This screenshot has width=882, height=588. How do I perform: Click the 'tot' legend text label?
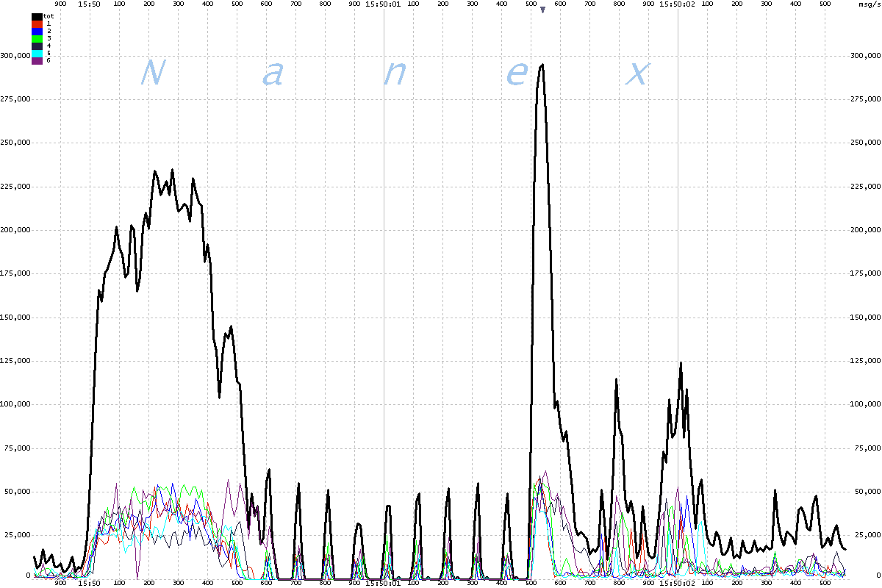click(49, 16)
